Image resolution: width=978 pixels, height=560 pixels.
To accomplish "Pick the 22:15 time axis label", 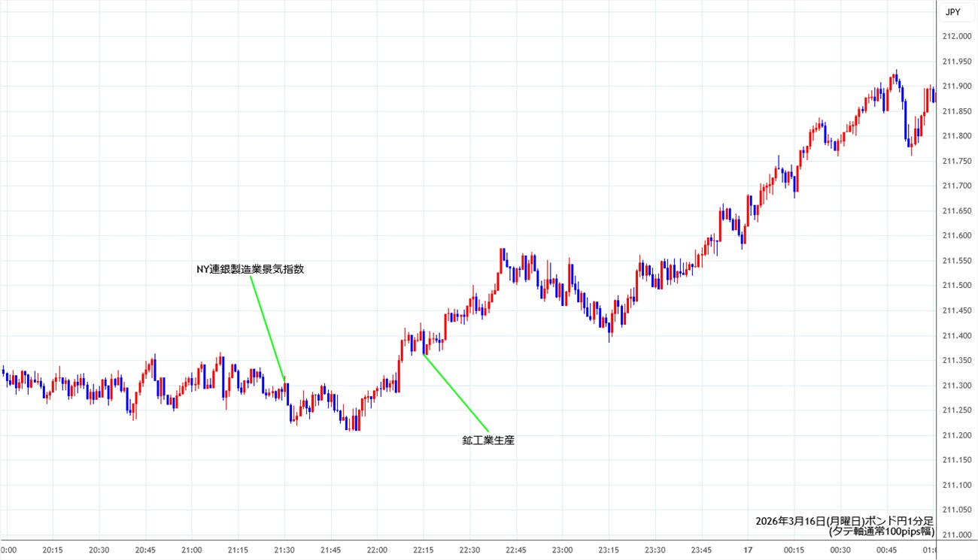I will [x=423, y=550].
